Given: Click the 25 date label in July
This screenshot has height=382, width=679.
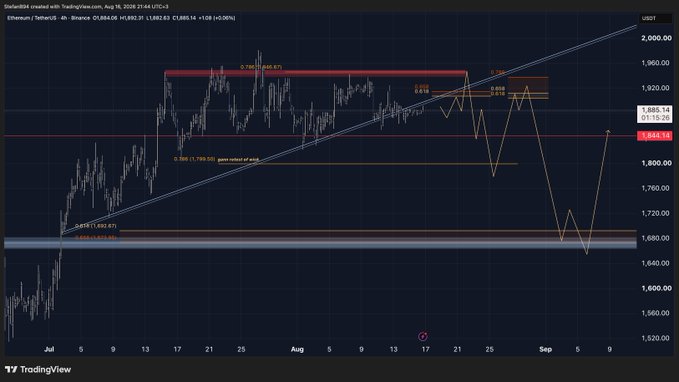Looking at the screenshot, I should pyautogui.click(x=241, y=349).
